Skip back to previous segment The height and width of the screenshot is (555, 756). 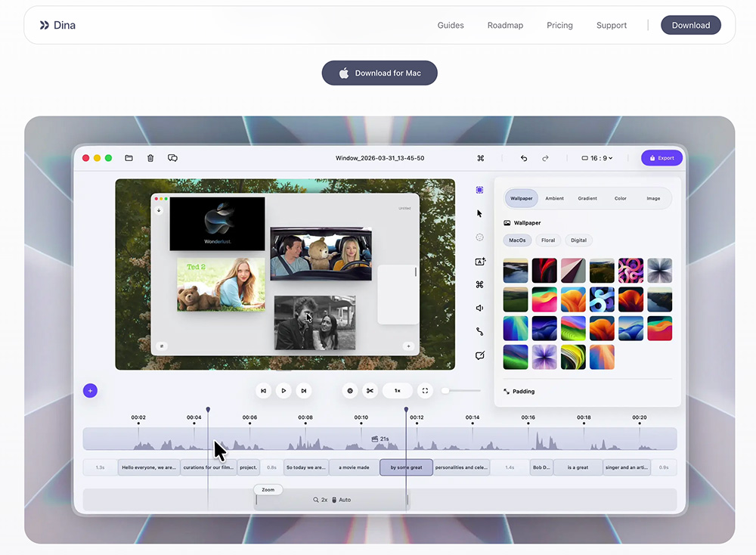pyautogui.click(x=263, y=391)
